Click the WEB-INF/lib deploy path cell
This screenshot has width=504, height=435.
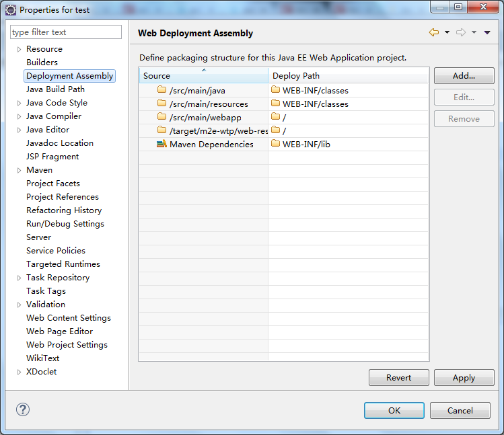pyautogui.click(x=348, y=145)
